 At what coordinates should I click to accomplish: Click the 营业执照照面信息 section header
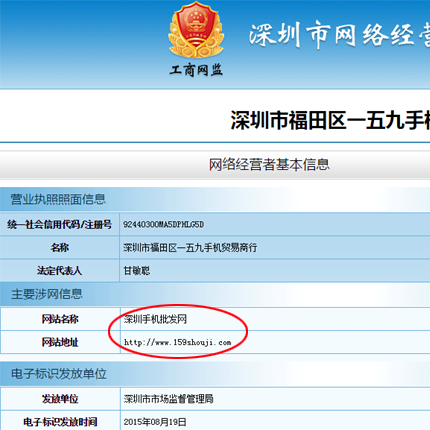click(58, 199)
